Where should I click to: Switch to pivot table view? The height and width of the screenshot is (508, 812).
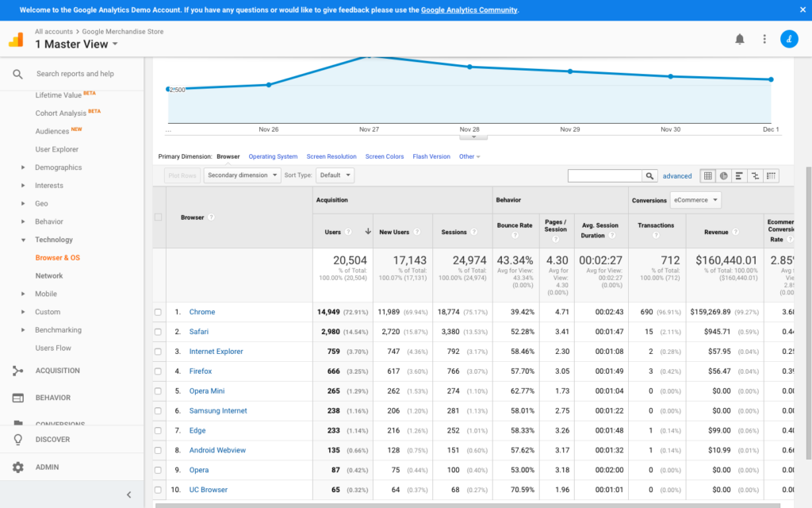(x=771, y=176)
